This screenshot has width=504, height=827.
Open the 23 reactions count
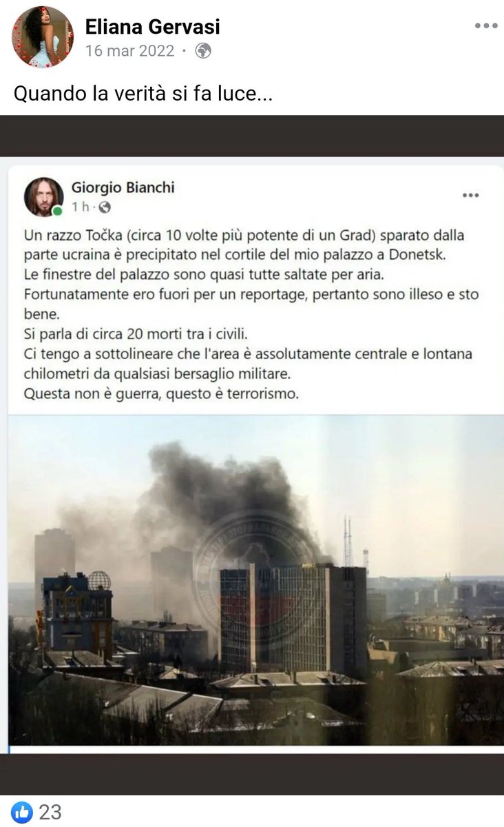(x=50, y=812)
